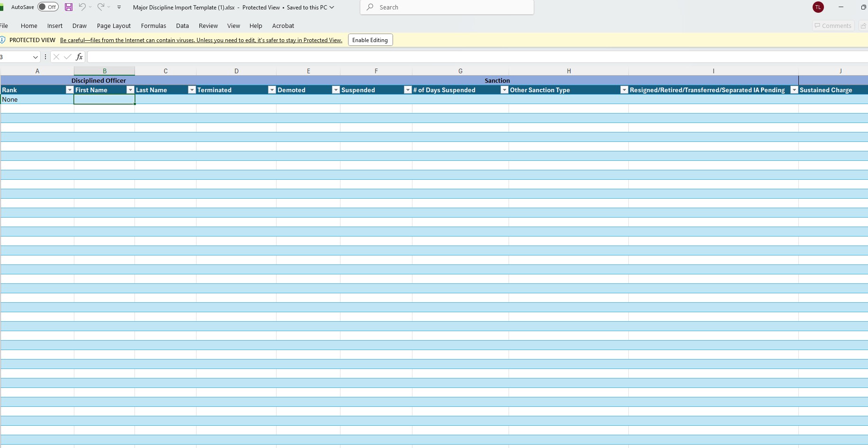Open the Name Box dropdown arrow

[35, 57]
